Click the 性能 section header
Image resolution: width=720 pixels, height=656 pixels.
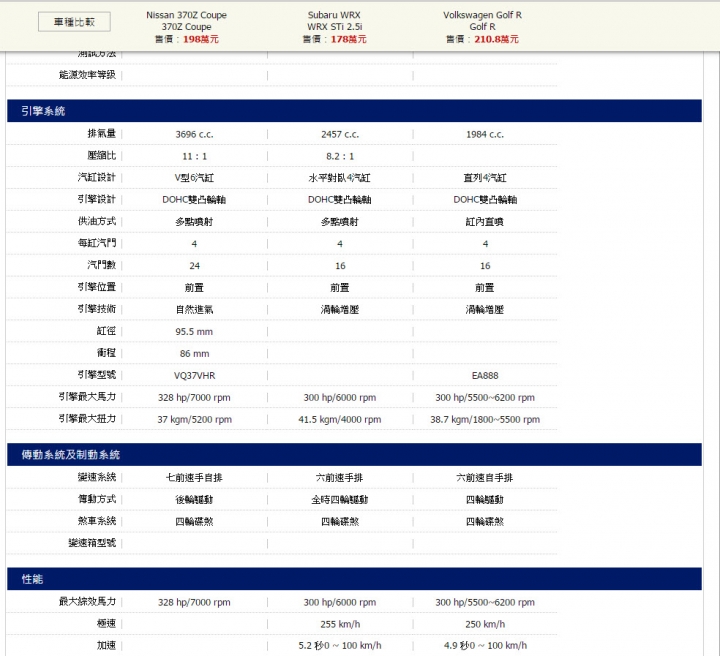[354, 579]
